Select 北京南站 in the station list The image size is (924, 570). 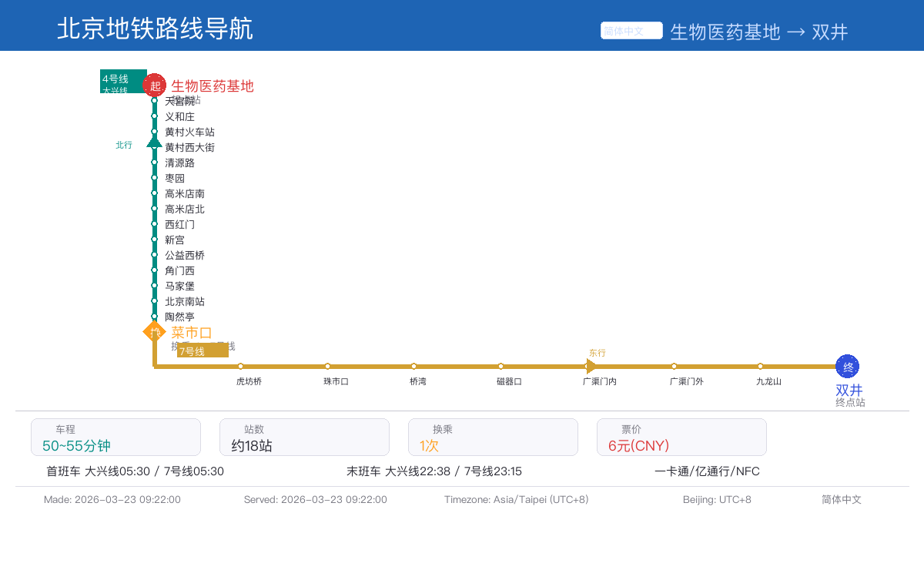click(185, 302)
